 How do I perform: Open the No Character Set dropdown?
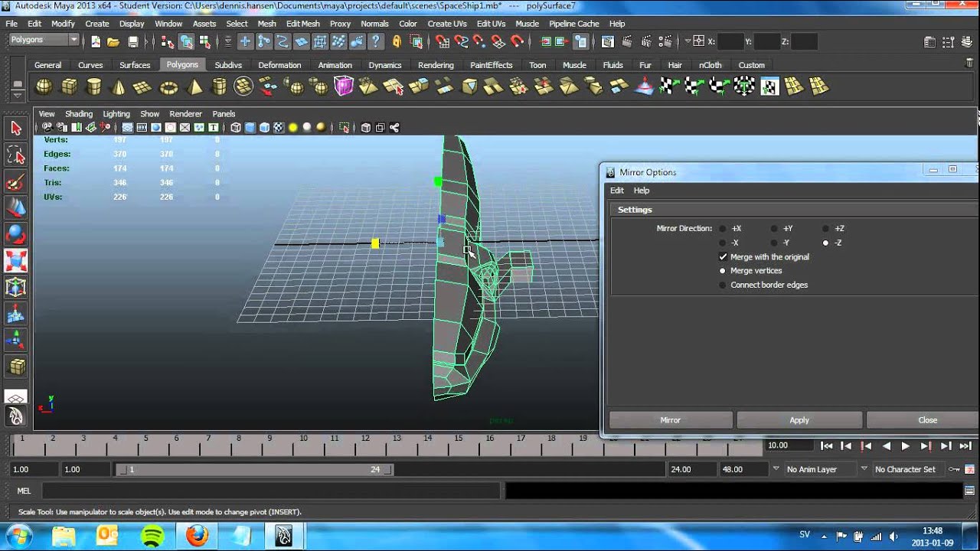[x=864, y=469]
